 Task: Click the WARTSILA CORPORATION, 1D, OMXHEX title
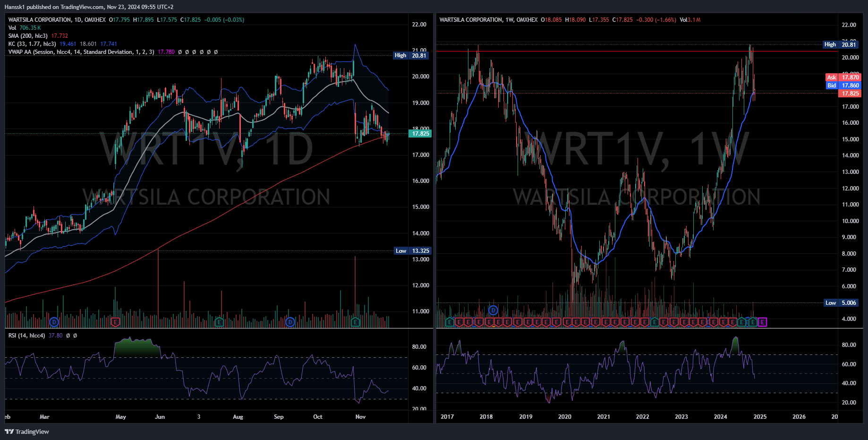[x=57, y=20]
